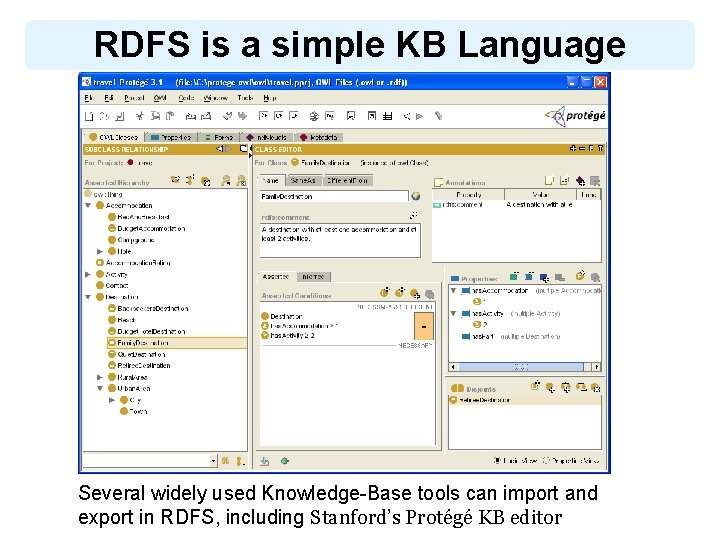Click delete class icon in Asserted Hierarchy
720x540 pixels.
pos(206,181)
